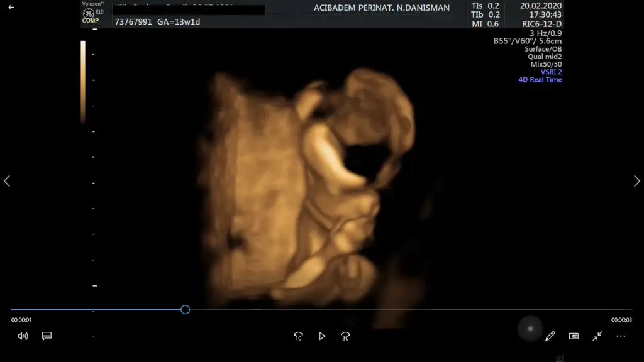644x362 pixels.
Task: Open the three-dot more options menu
Action: 621,336
